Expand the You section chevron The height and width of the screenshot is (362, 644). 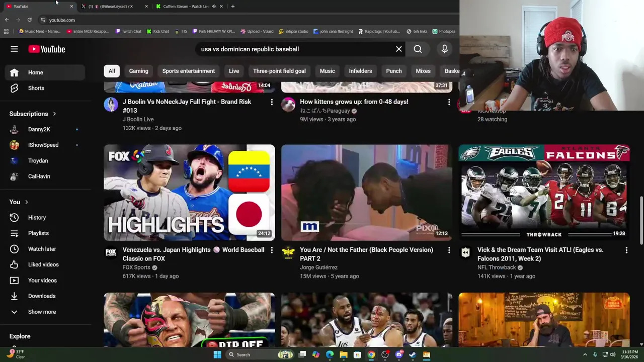click(x=27, y=202)
